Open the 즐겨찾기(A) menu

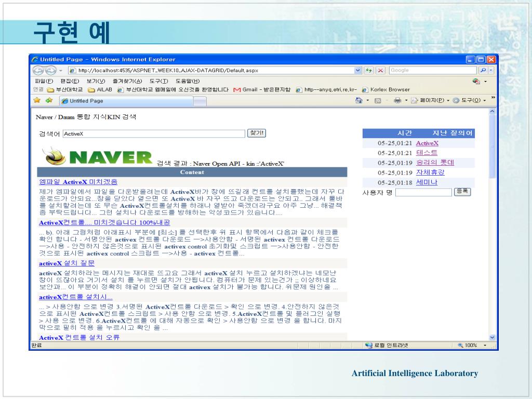(127, 81)
